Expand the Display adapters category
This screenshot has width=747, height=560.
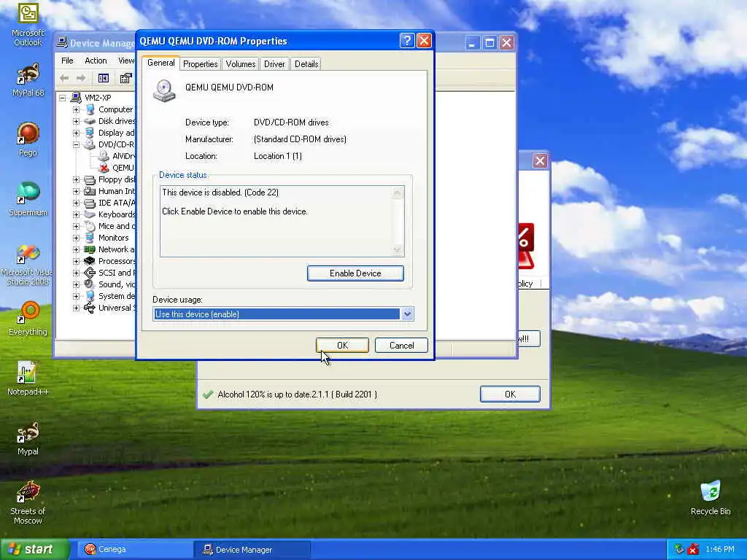(76, 133)
